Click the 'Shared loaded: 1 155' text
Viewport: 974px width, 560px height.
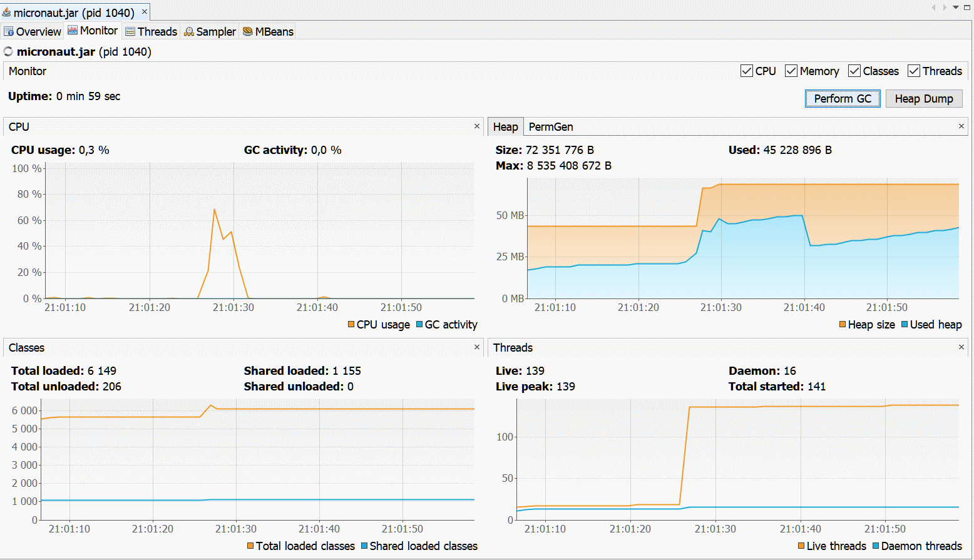[x=302, y=371]
